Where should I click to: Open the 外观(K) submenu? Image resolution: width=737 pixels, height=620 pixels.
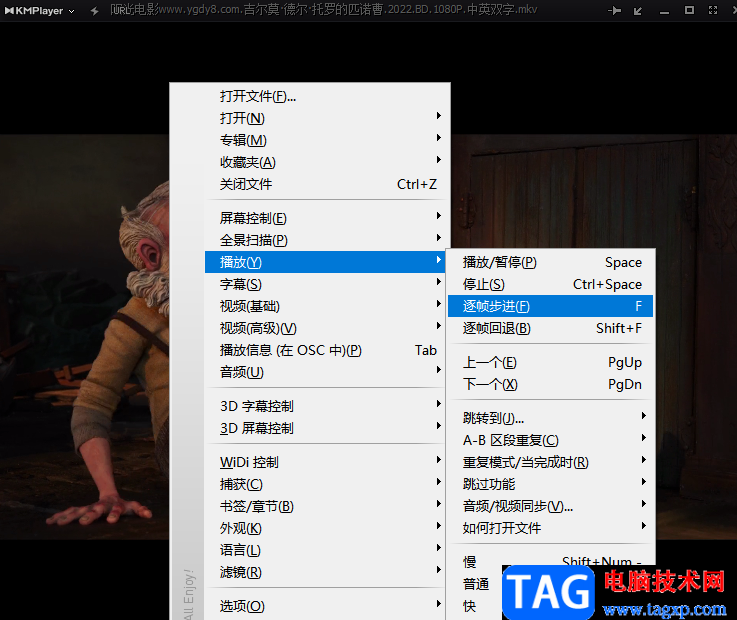pyautogui.click(x=325, y=528)
